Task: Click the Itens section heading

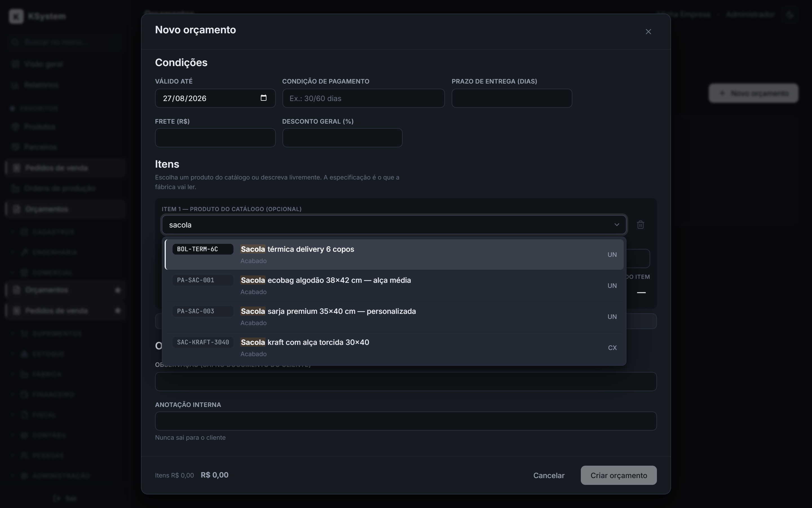Action: tap(167, 164)
